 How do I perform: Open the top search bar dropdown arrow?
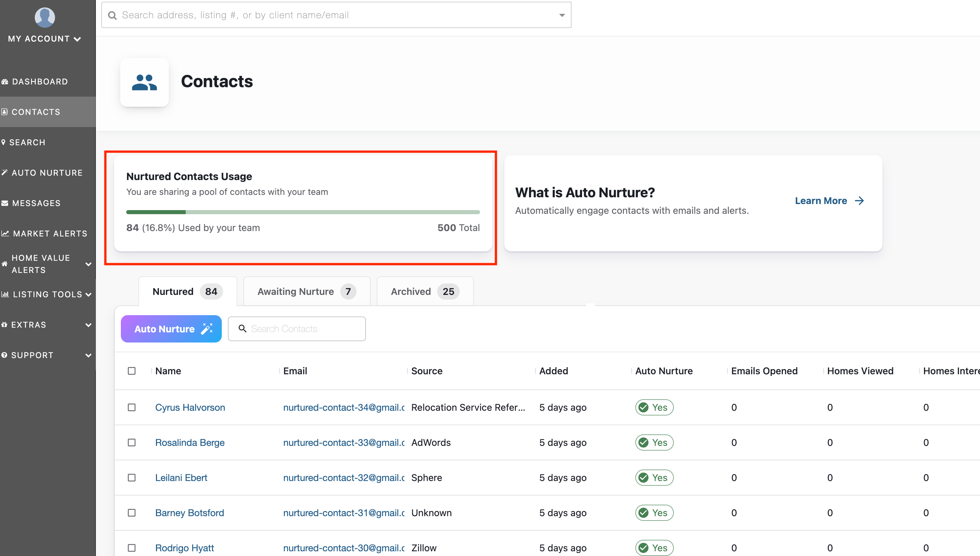tap(562, 15)
